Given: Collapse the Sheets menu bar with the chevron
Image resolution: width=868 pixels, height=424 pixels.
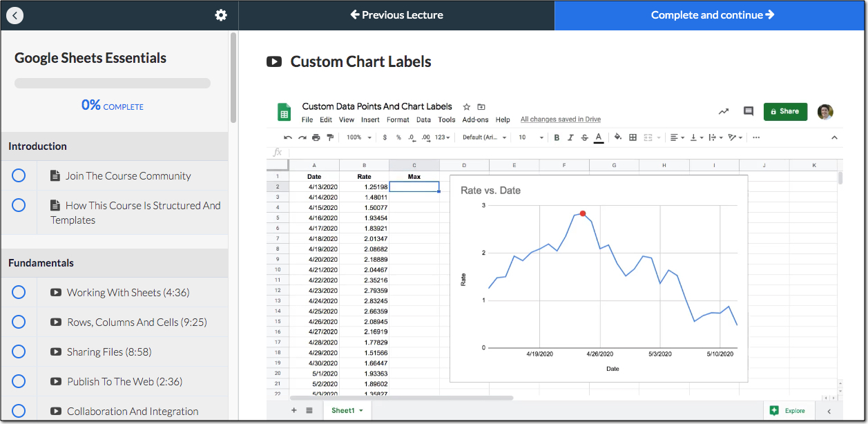Looking at the screenshot, I should [x=834, y=137].
